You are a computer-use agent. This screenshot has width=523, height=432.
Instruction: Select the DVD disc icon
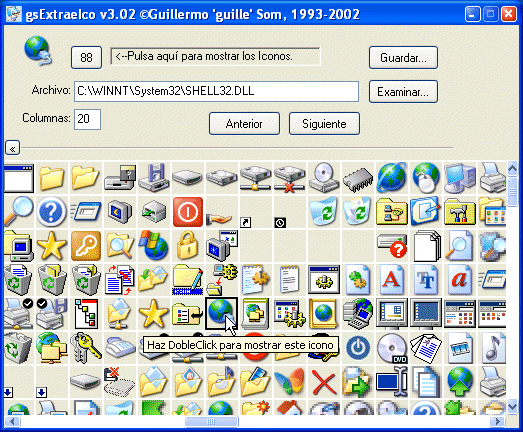392,348
